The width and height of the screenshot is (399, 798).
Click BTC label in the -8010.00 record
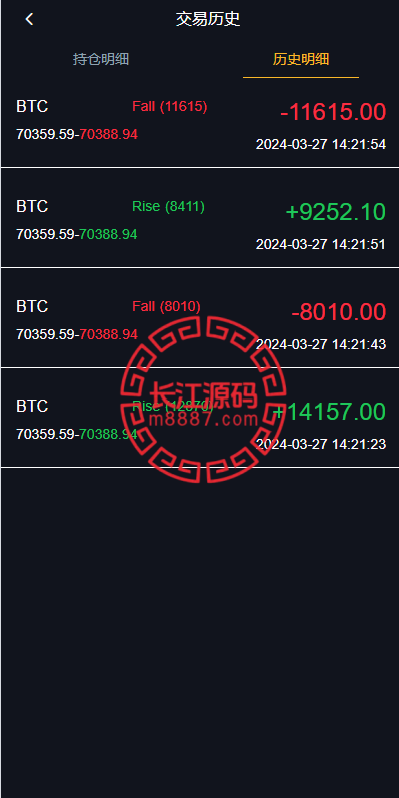[x=32, y=306]
